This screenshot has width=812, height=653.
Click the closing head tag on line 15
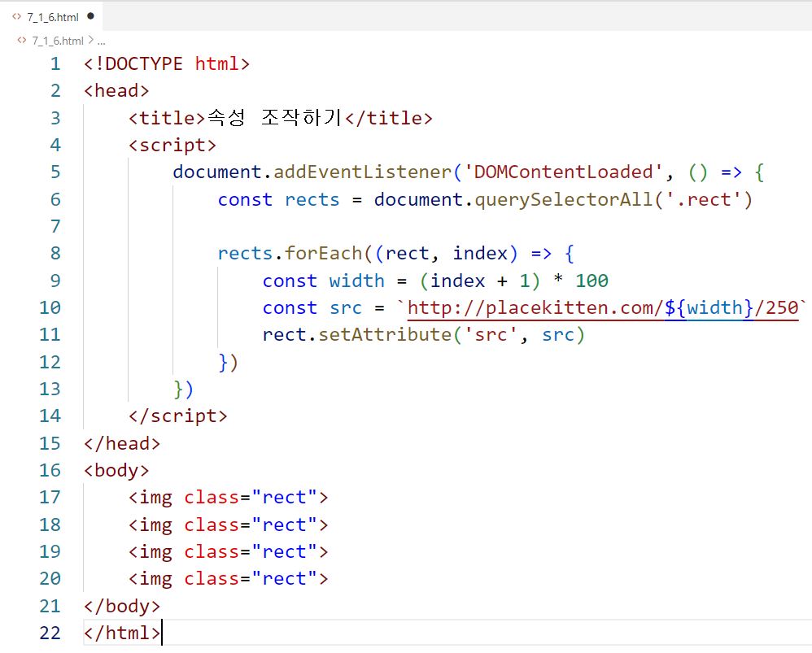point(122,444)
